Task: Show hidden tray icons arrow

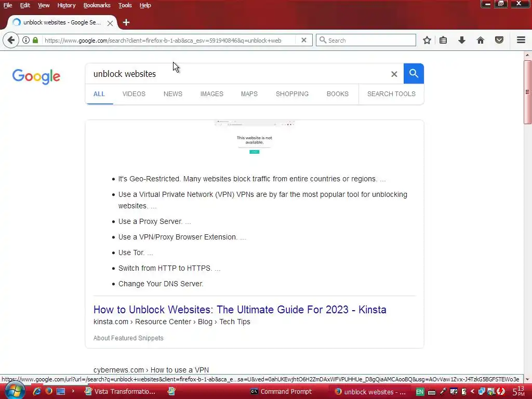Action: click(473, 392)
